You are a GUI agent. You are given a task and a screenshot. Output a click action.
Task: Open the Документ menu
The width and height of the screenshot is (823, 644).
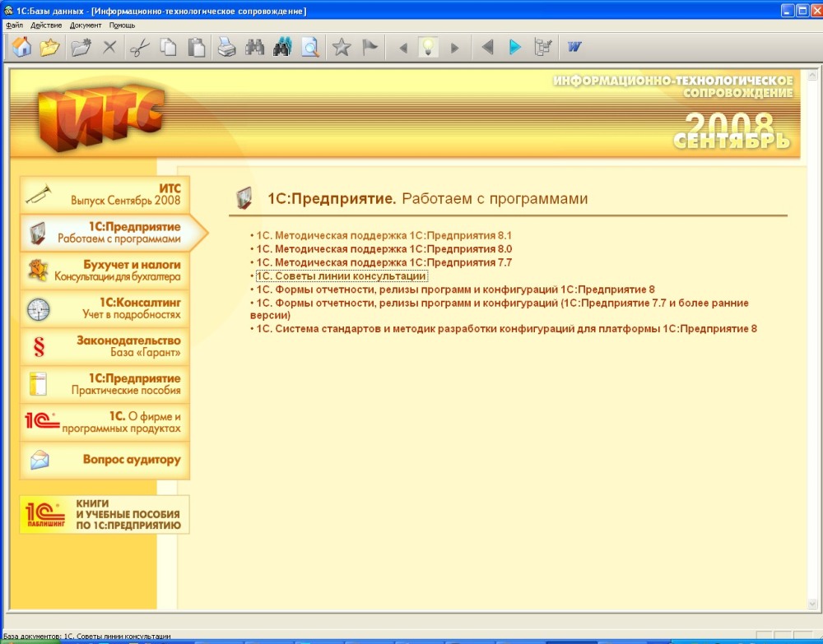pyautogui.click(x=86, y=25)
